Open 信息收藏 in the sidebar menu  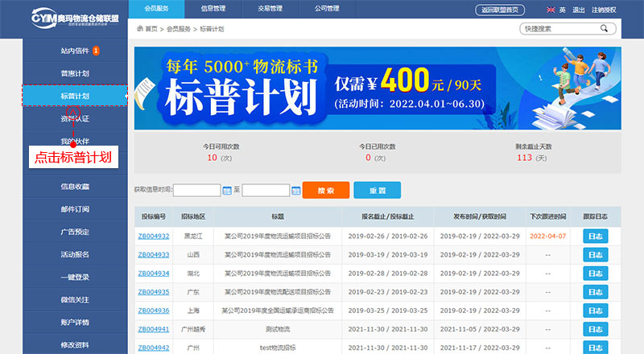pos(75,187)
